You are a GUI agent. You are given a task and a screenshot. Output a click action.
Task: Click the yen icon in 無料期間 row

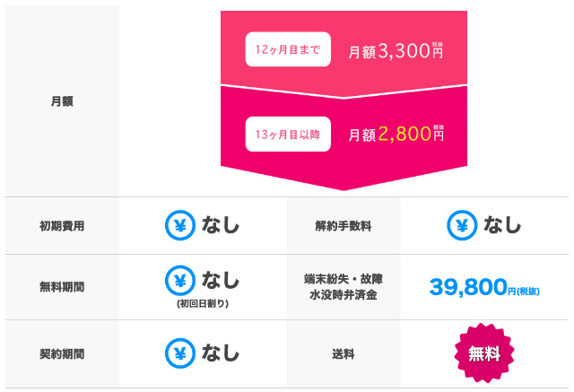tap(179, 281)
